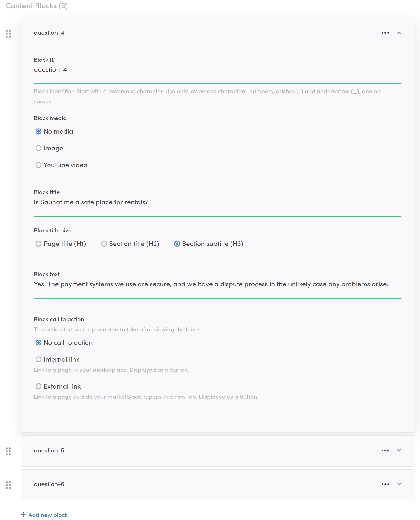Expand the question-6 block
The width and height of the screenshot is (420, 520).
399,484
